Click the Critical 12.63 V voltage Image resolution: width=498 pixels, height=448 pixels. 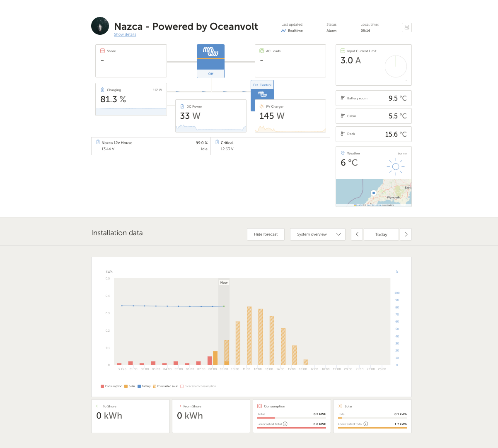227,149
